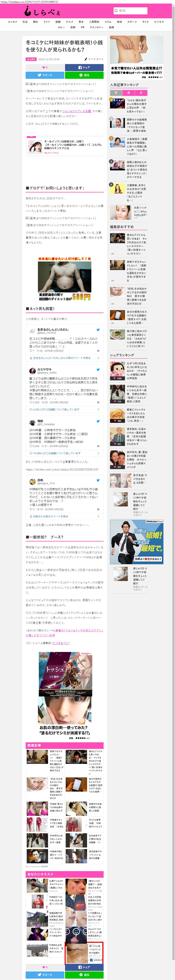Click the top LINE 送る button
The width and height of the screenshot is (175, 980).
point(84,75)
